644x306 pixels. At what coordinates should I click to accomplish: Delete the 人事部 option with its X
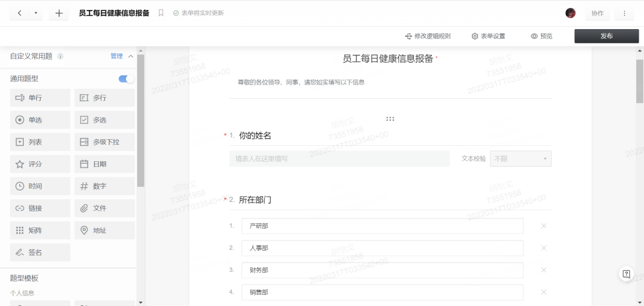coord(544,248)
